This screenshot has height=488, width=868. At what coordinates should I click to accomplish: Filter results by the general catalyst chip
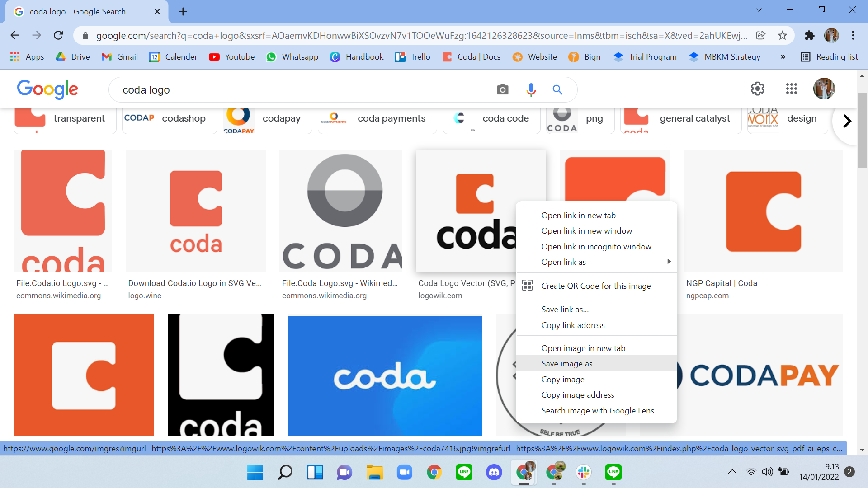(x=681, y=120)
